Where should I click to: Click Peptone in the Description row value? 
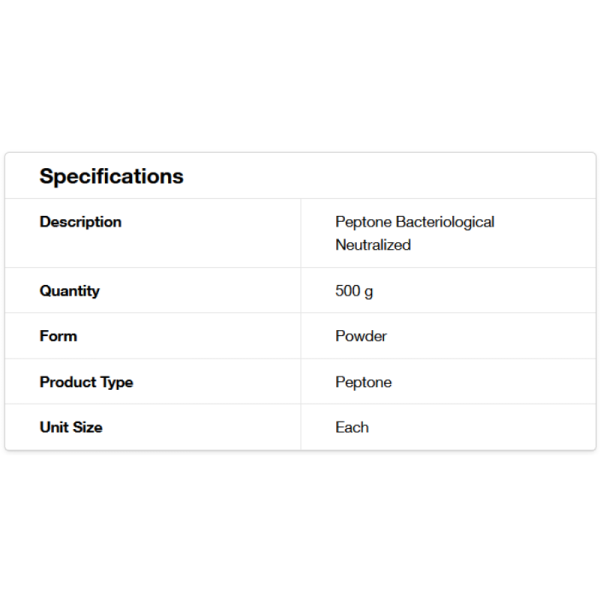[x=363, y=222]
